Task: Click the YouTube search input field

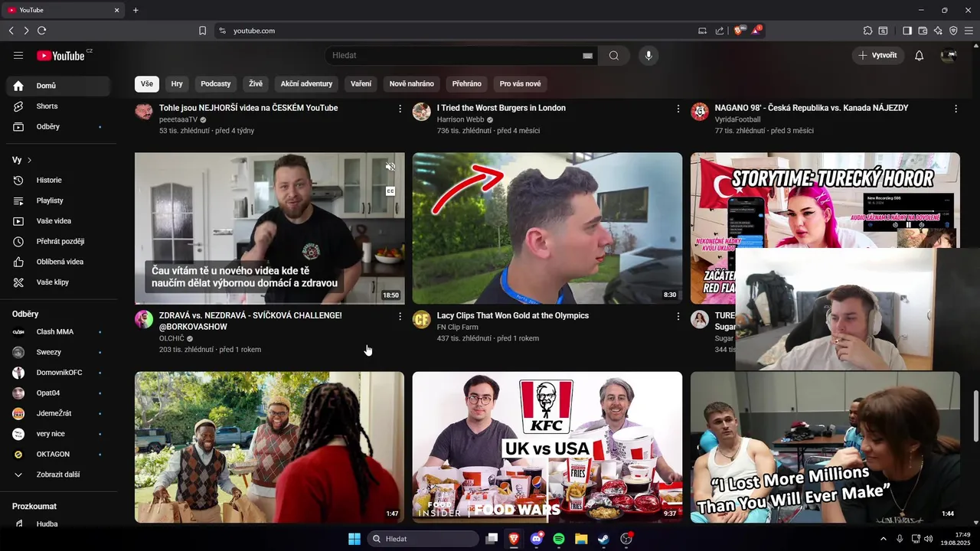Action: pos(456,55)
